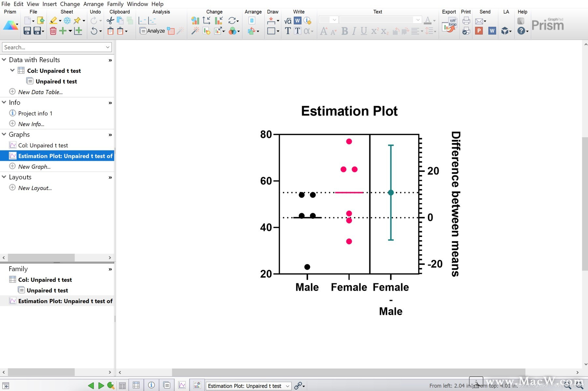Click the Save file floppy disk icon
This screenshot has height=391, width=588.
point(27,31)
